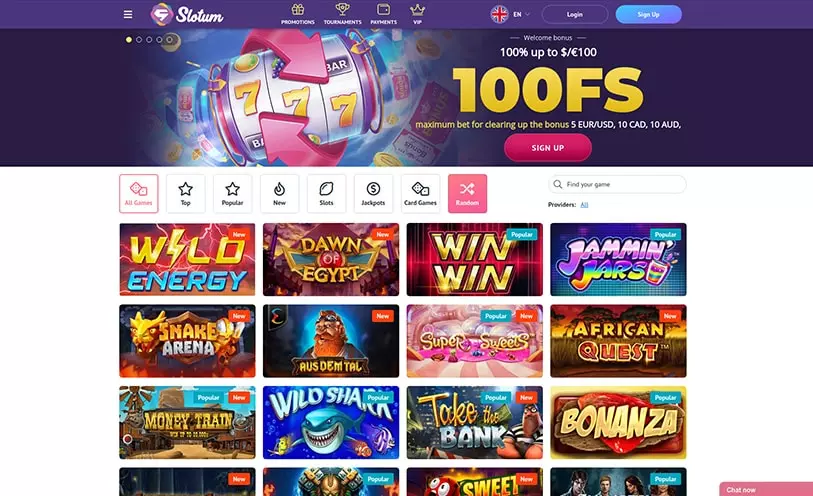Click the blue Sign Up button
Screen dimensions: 813x496
tap(649, 15)
